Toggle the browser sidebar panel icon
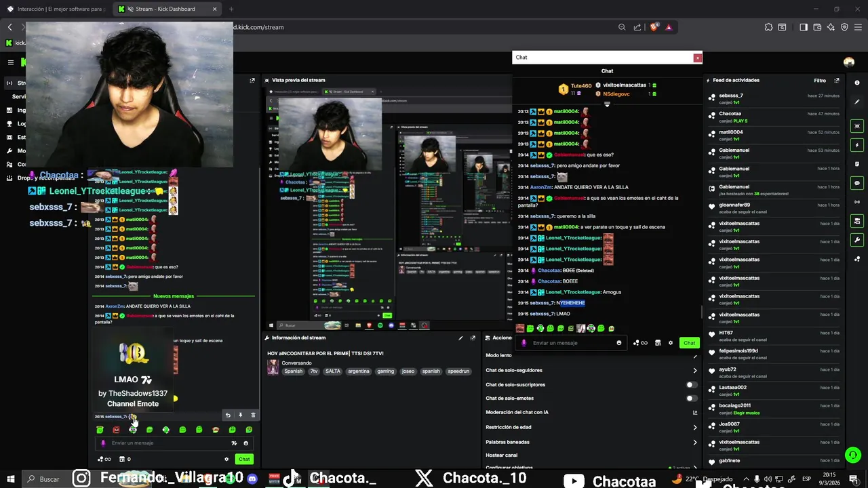Viewport: 868px width, 488px height. 804,27
